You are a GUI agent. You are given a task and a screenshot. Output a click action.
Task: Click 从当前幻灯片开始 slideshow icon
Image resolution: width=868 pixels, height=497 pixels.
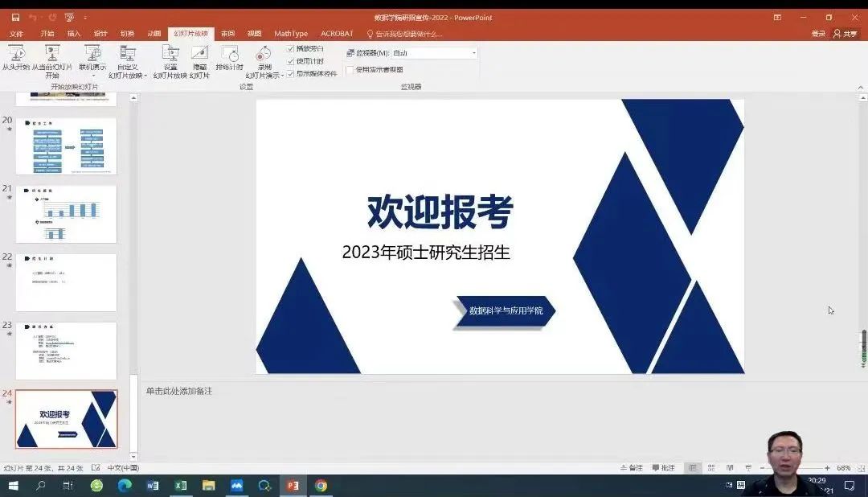tap(52, 54)
